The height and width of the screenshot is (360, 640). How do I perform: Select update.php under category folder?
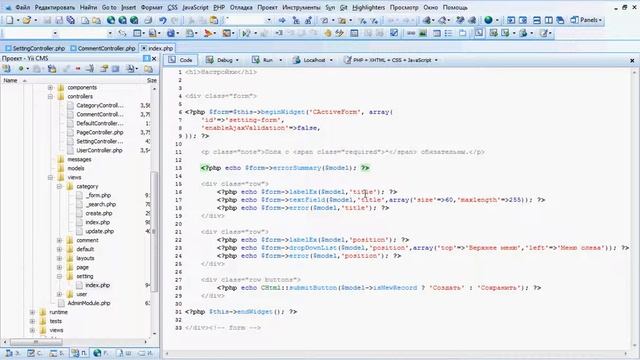pos(100,231)
